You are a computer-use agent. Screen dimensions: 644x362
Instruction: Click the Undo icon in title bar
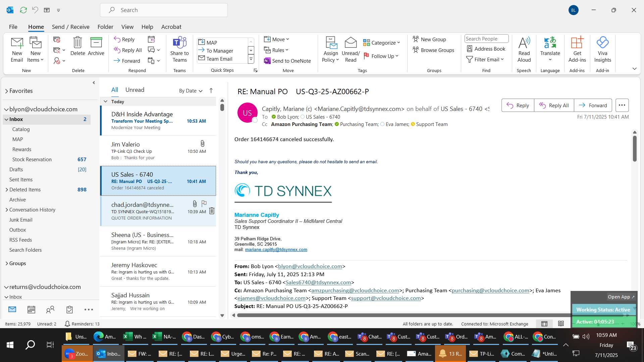pos(35,10)
